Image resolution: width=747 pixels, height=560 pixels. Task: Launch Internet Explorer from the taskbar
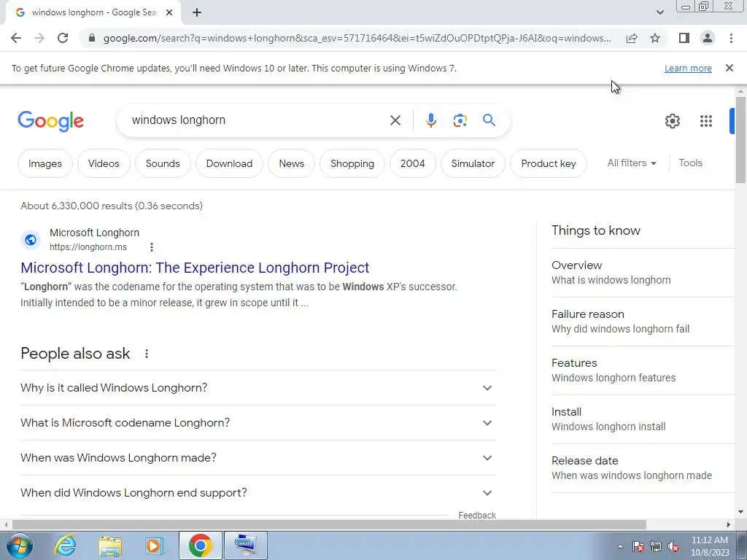[x=65, y=545]
